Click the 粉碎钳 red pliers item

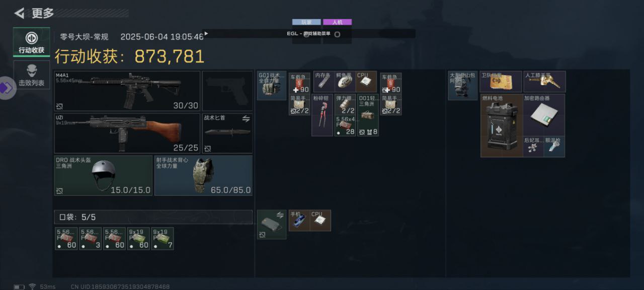point(322,115)
